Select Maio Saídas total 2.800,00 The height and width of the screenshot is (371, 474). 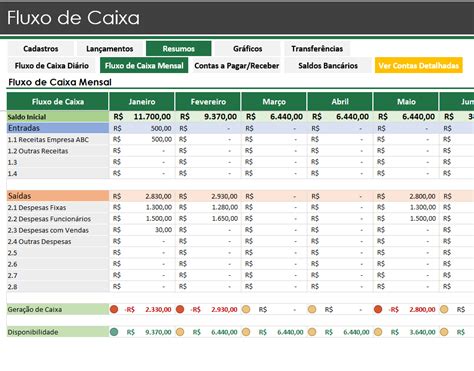422,196
